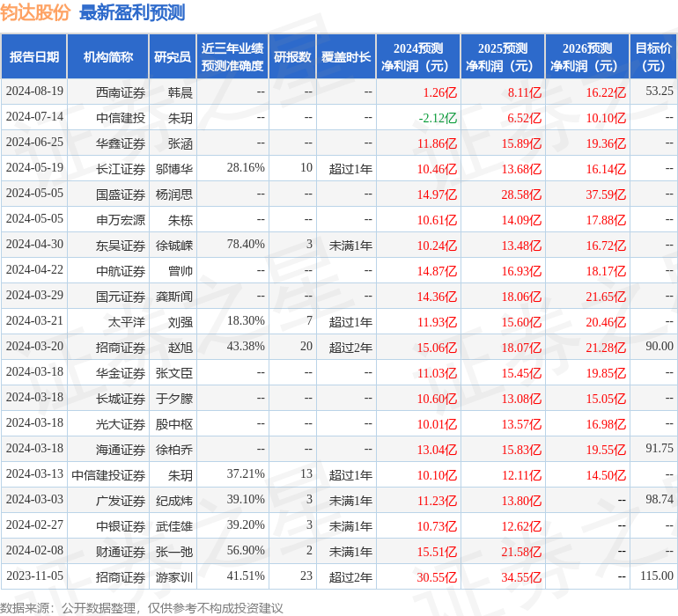Click target price 53.25
This screenshot has height=616, width=678.
(660, 92)
